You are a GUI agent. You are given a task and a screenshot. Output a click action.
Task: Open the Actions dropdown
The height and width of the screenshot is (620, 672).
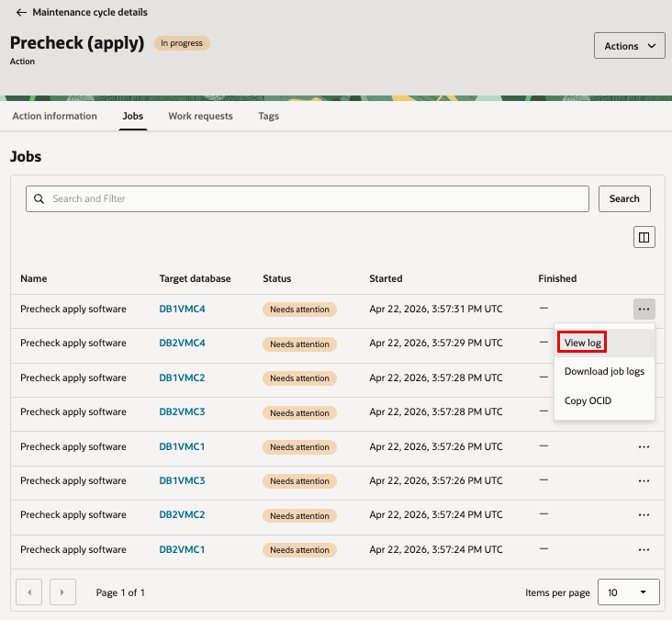[x=629, y=45]
